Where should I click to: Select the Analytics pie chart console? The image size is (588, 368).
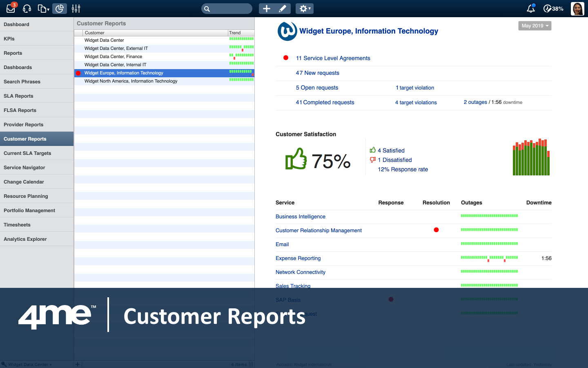point(60,9)
